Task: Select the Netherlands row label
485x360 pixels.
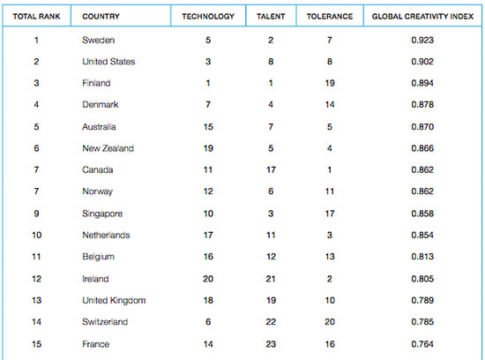Action: (x=106, y=235)
